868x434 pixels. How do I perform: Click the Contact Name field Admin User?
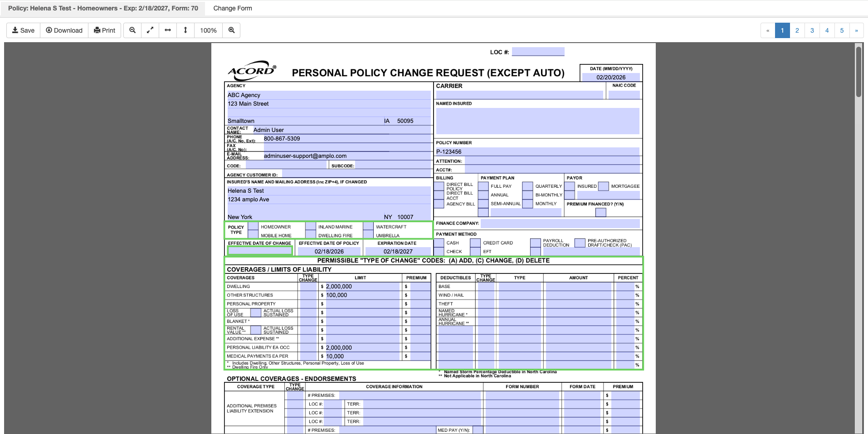coord(341,130)
